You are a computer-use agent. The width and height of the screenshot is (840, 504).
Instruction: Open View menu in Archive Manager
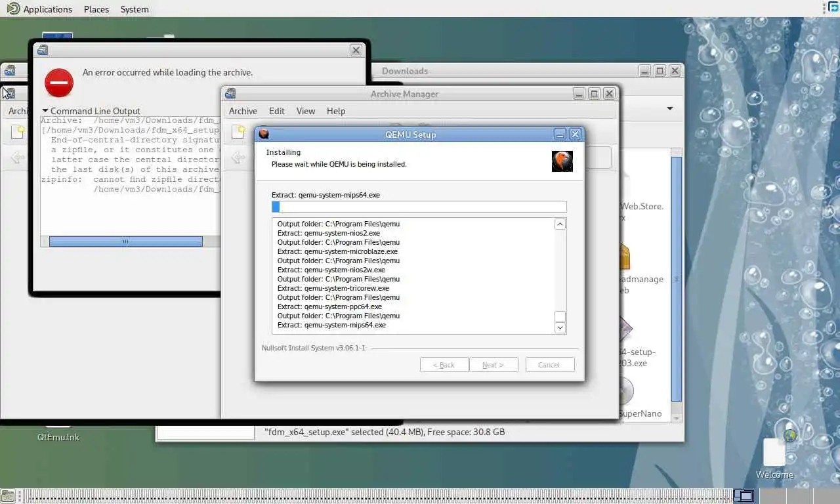point(306,111)
